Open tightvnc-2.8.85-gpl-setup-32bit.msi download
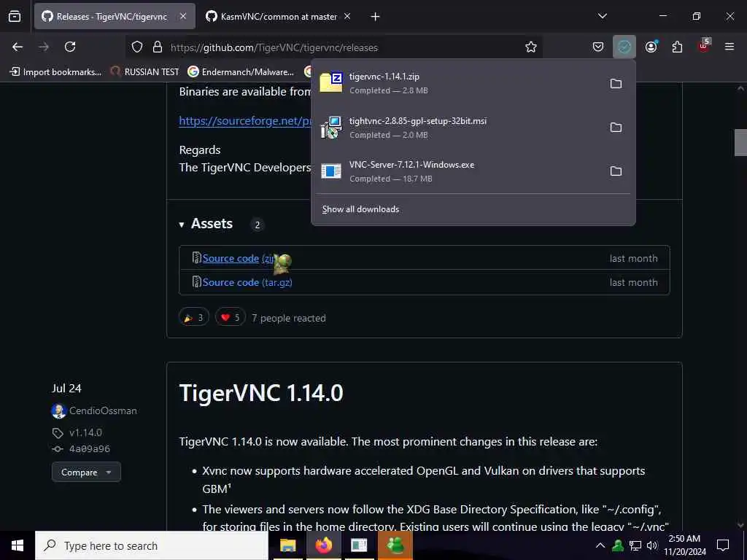 (457, 127)
